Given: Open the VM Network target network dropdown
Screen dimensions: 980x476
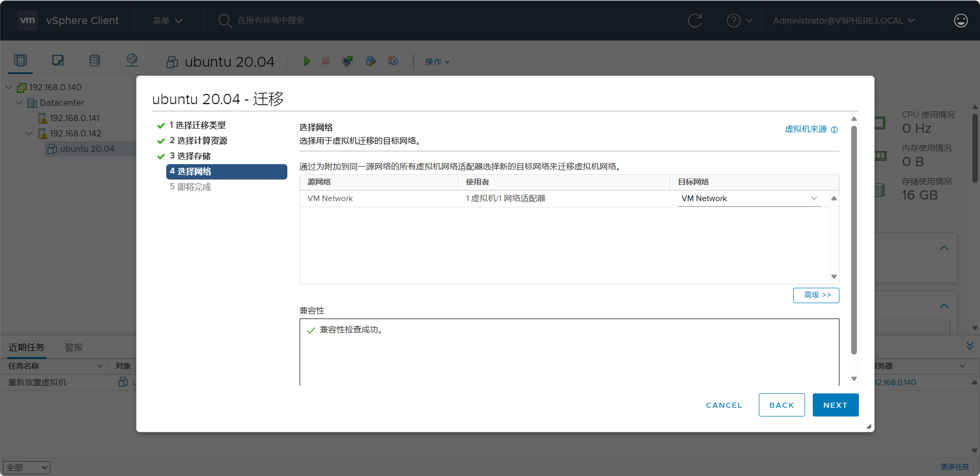Looking at the screenshot, I should click(x=749, y=199).
